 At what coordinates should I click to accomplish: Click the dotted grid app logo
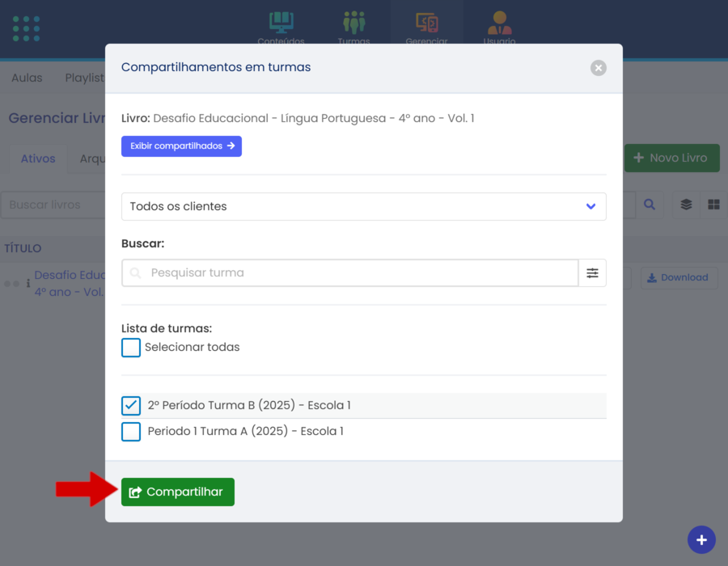(27, 28)
